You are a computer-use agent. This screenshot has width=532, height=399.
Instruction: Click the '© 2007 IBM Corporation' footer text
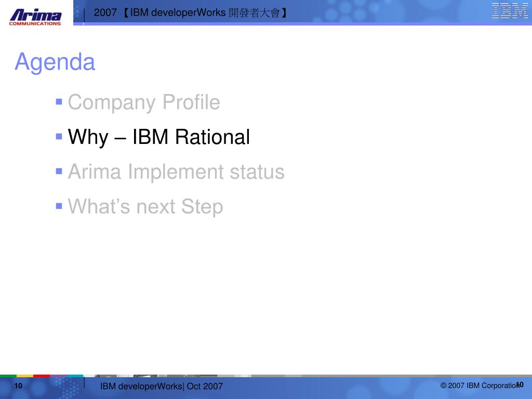[480, 385]
